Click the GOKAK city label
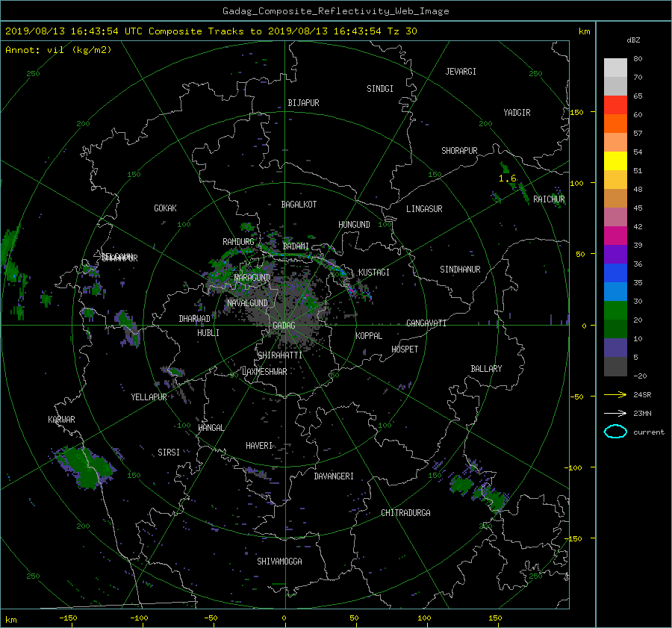672x628 pixels. coord(166,208)
